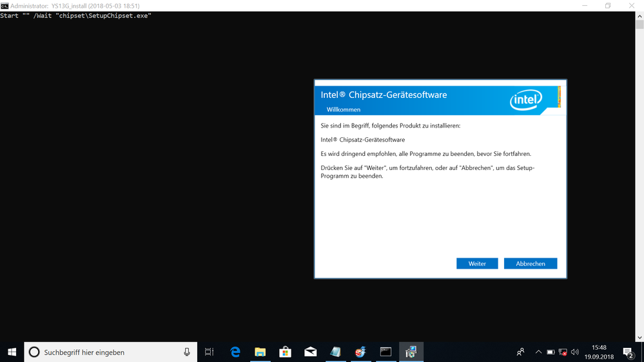Open the Mail app from the taskbar
Screen dimensions: 644x362
311,352
